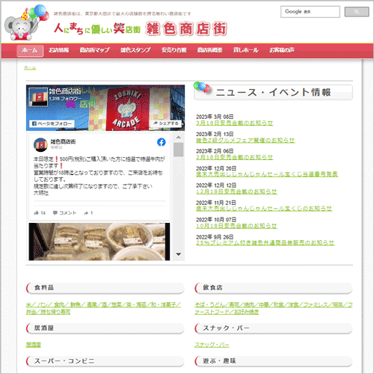Click the Facebook feed scrollbar thumb
This screenshot has width=374, height=374.
(x=179, y=150)
